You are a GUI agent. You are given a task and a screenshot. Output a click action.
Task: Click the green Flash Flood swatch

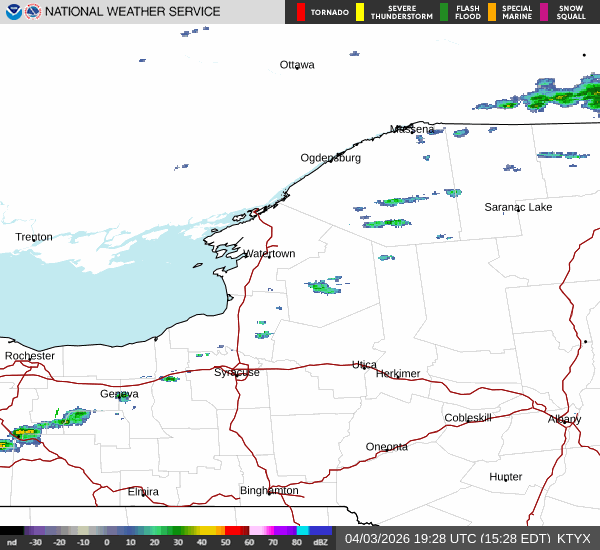[444, 12]
